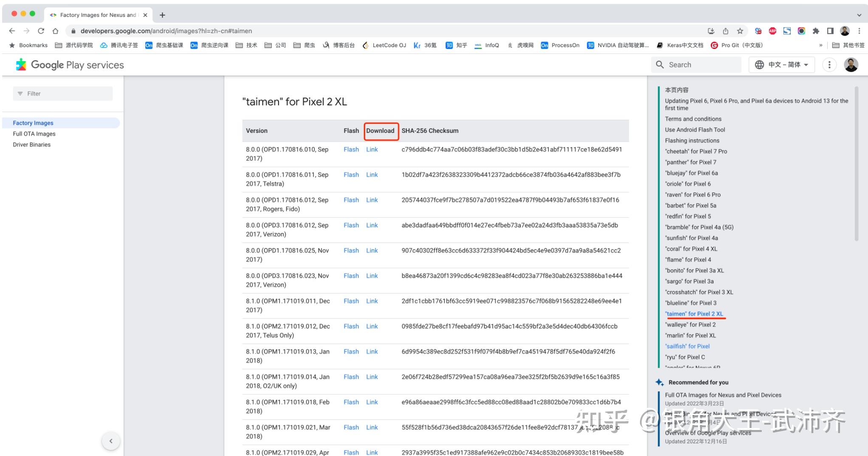The height and width of the screenshot is (456, 868).
Task: Show more bookmarks with the chevron
Action: coord(820,45)
